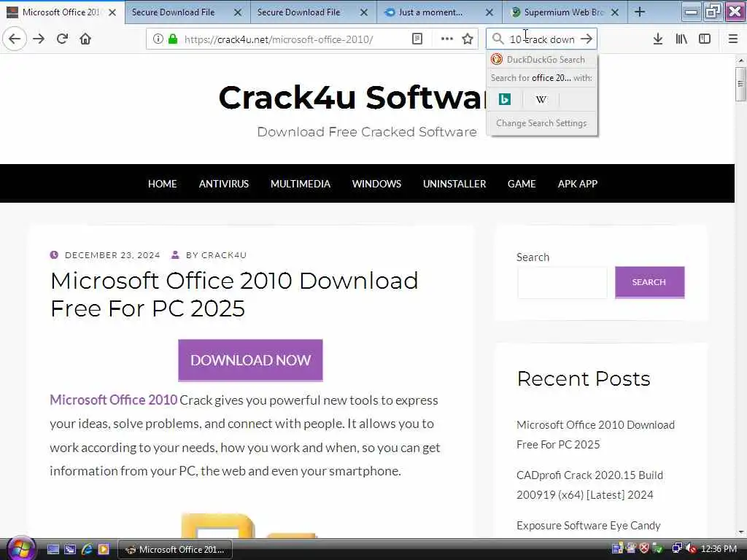Click the 12:36 PM system clock
Screen dimensions: 747x560
click(719, 548)
